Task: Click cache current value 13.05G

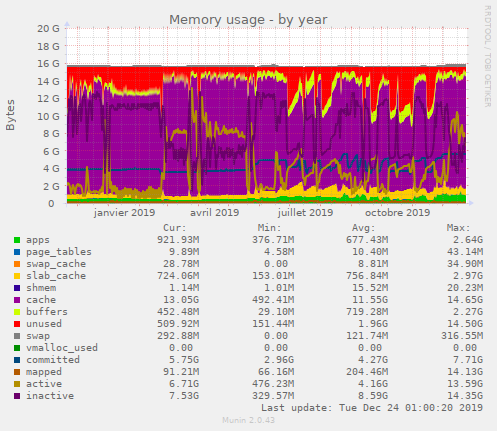Action: 181,300
